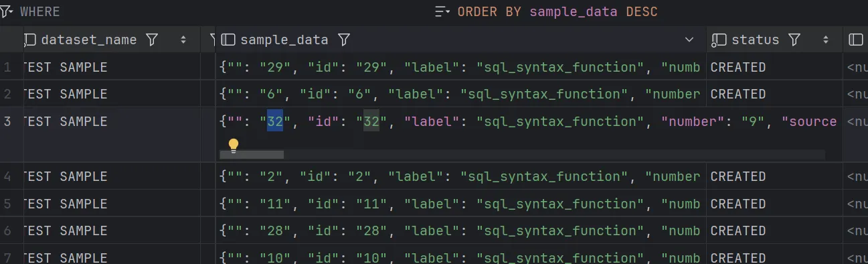Viewport: 868px width, 264px height.
Task: Select the status column header
Action: [756, 40]
